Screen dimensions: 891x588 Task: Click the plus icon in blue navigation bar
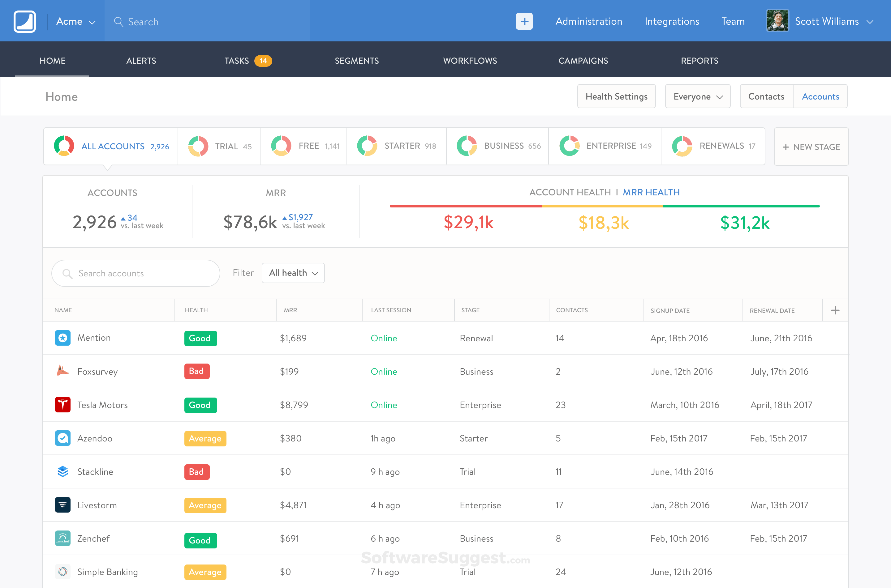[x=524, y=21]
